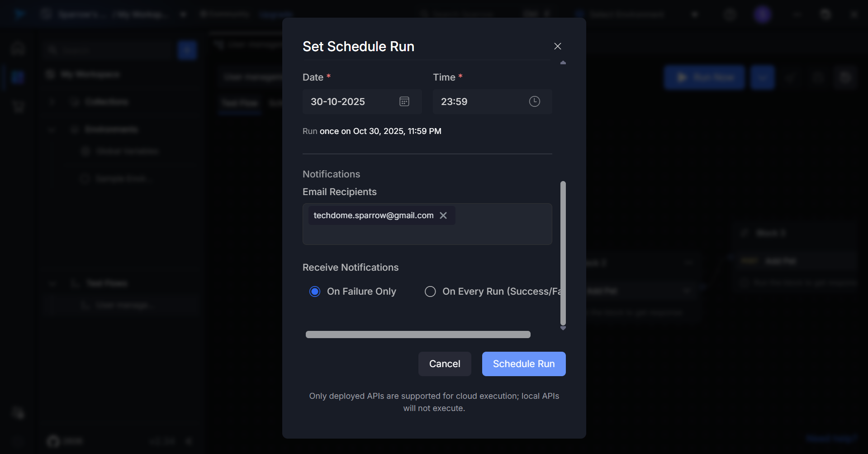Screen dimensions: 868x454
Task: Click the dialog's vertical scrollbar thumb
Action: click(x=563, y=253)
